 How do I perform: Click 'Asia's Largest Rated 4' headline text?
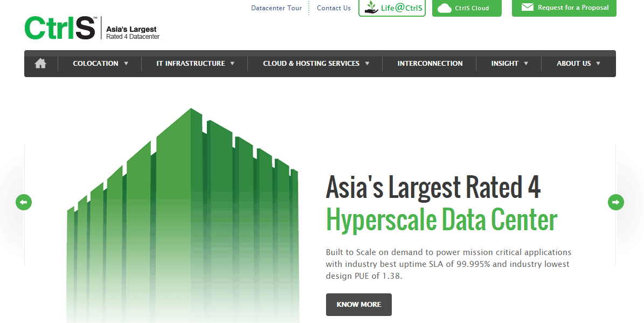pyautogui.click(x=433, y=187)
